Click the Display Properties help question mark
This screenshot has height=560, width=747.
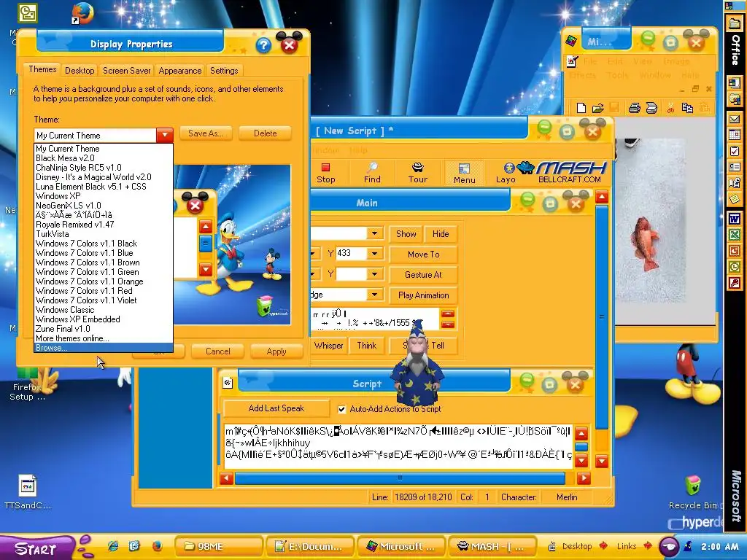[263, 45]
